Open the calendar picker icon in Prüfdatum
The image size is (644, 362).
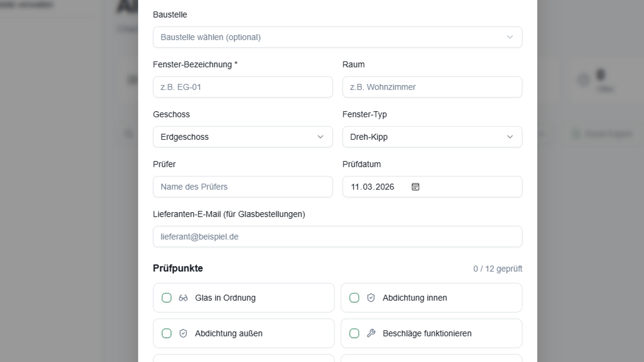(x=416, y=187)
